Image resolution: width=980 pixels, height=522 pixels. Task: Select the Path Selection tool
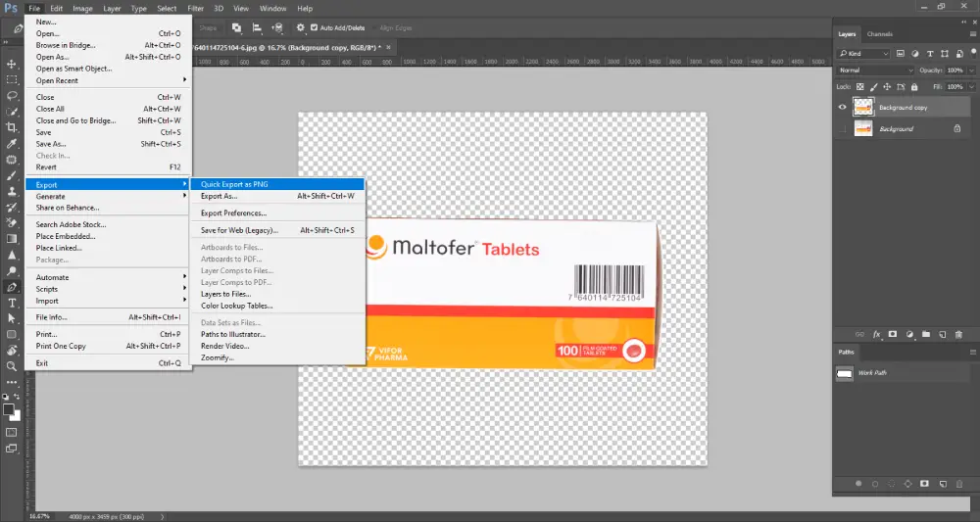point(11,318)
